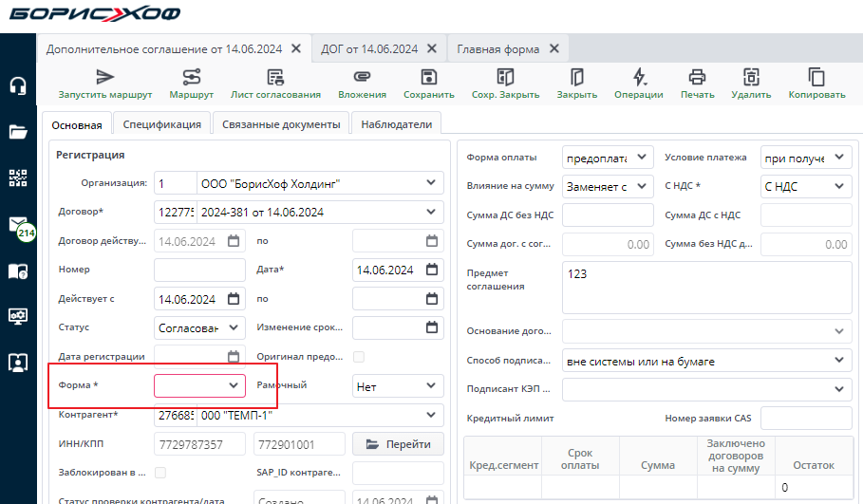
Task: Open the Связанные документы tab
Action: [x=280, y=124]
